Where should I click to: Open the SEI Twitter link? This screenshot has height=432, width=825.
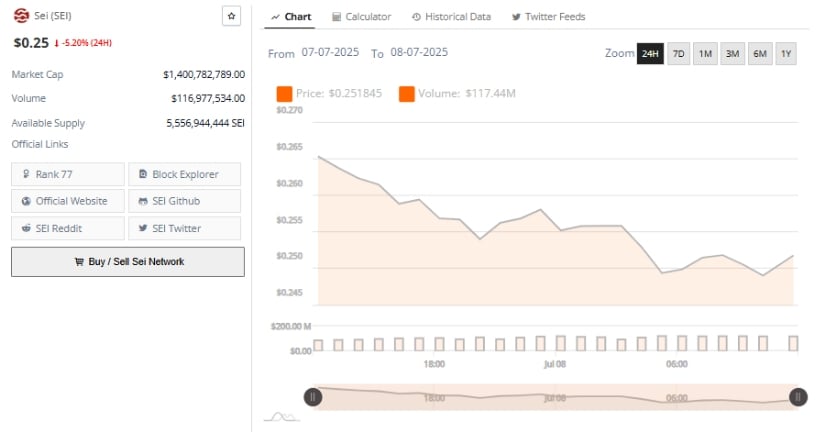point(185,228)
